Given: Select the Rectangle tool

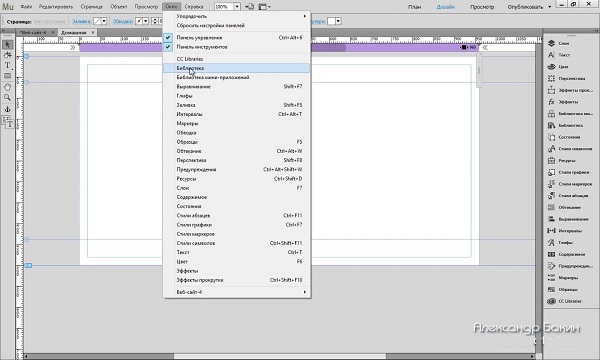Looking at the screenshot, I should pos(7,76).
